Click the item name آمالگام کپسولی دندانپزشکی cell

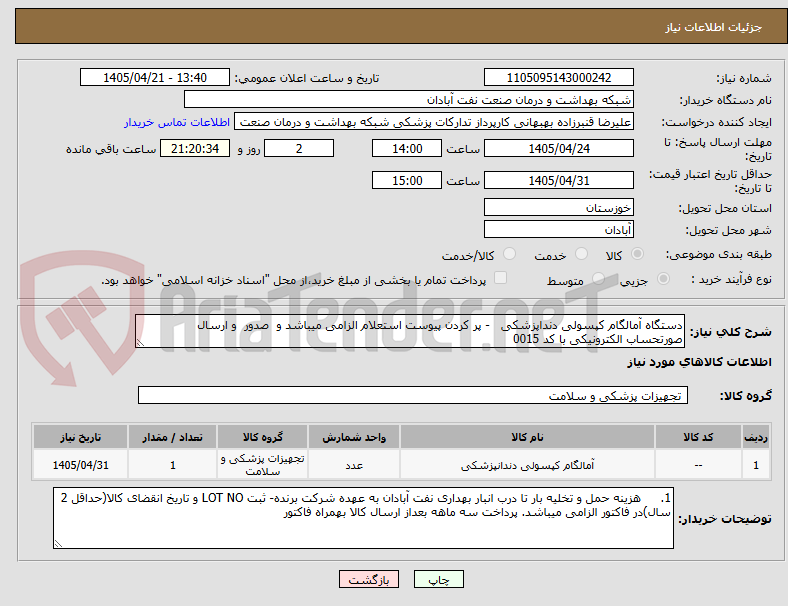point(527,465)
